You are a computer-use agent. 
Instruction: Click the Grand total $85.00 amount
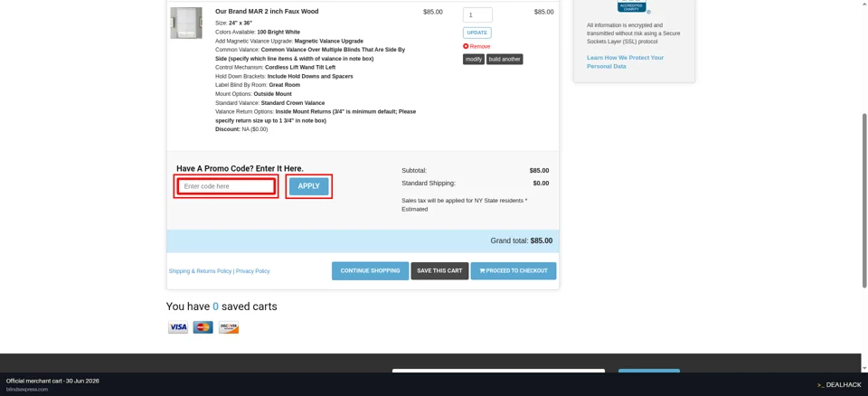click(x=542, y=240)
